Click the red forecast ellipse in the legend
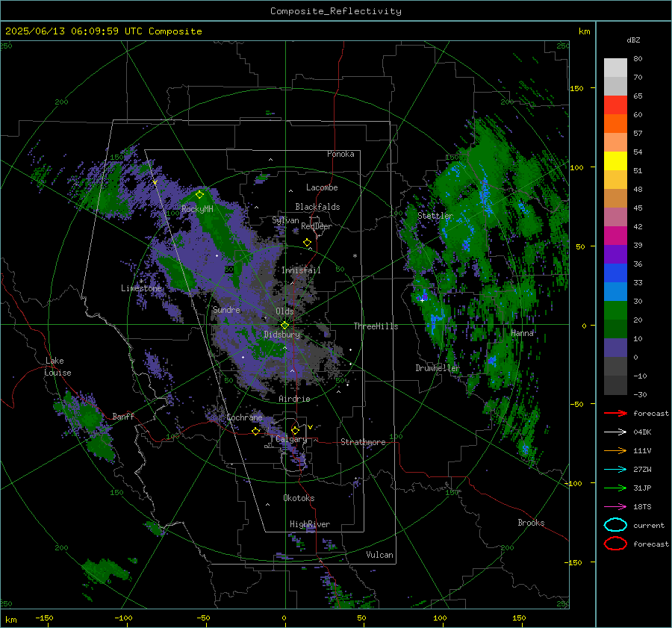 tap(615, 544)
